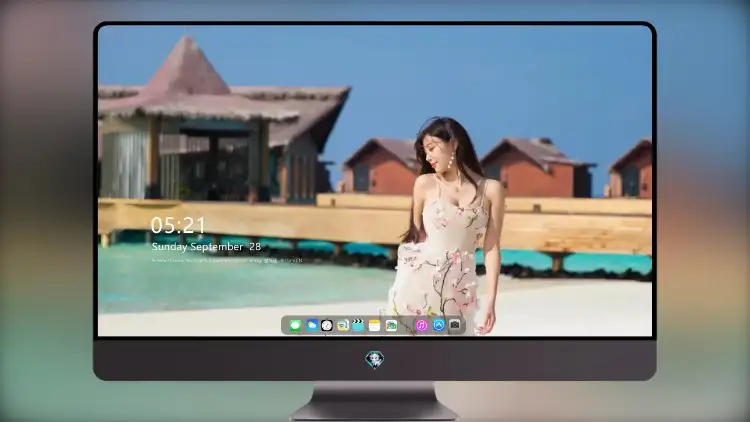The image size is (750, 422).
Task: Open the Camera app in the dock
Action: point(455,325)
